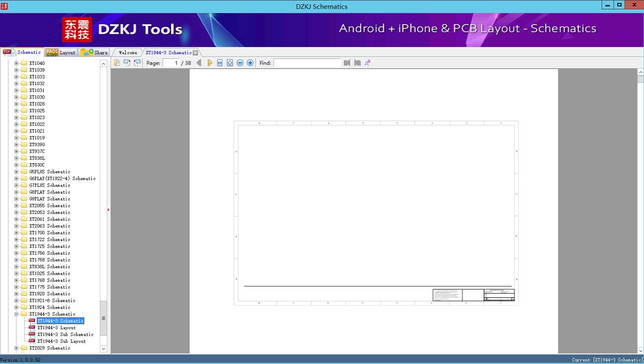Click the page number input field
The height and width of the screenshot is (364, 644).
coord(171,63)
